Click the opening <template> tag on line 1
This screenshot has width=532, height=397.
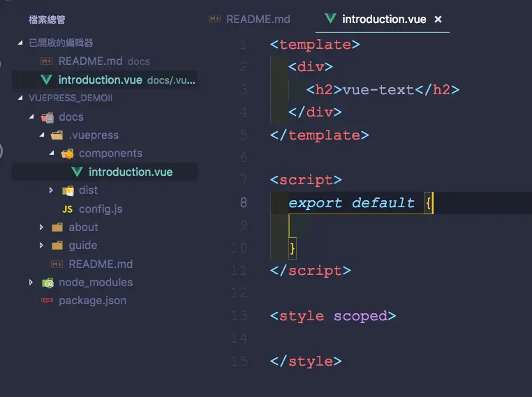(315, 45)
